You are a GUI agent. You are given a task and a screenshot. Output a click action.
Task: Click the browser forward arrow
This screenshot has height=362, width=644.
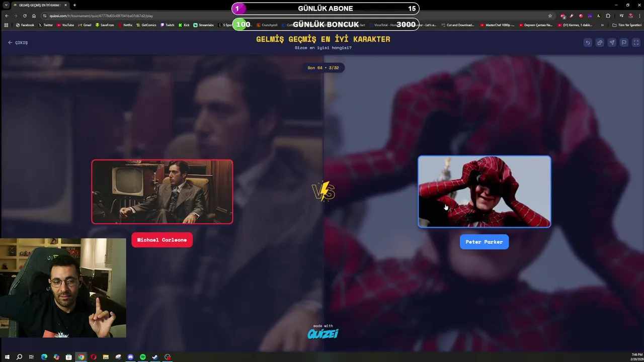click(16, 16)
